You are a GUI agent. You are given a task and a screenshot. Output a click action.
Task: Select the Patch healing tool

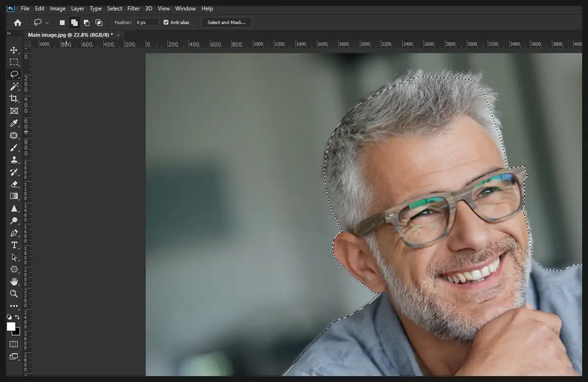point(14,136)
